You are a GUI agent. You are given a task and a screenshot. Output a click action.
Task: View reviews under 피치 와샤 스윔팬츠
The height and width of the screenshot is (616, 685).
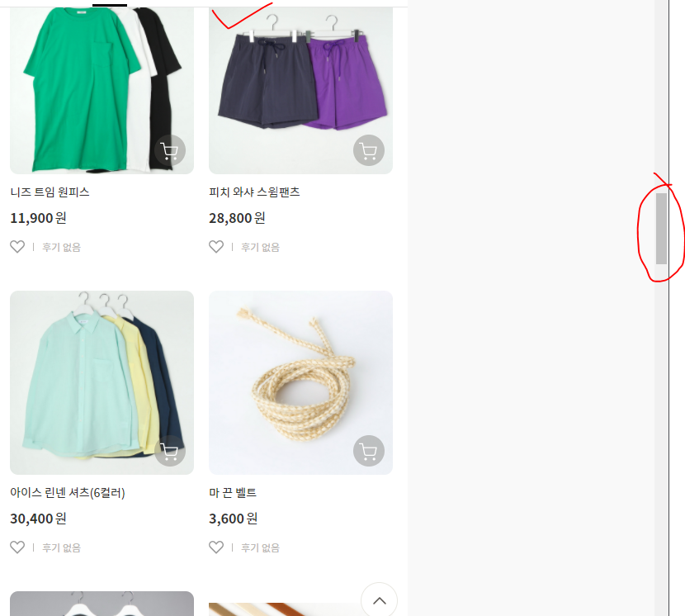coord(260,247)
